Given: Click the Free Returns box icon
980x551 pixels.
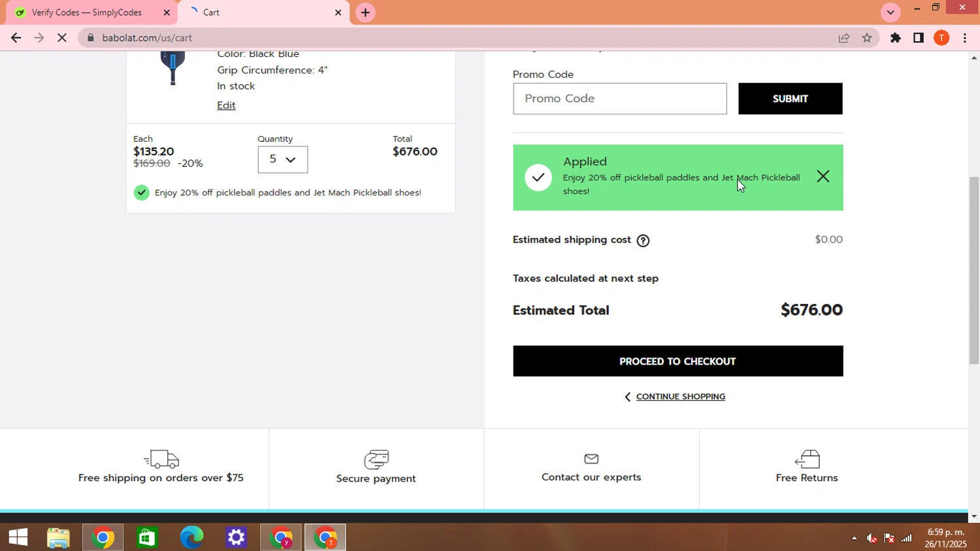Looking at the screenshot, I should [x=807, y=459].
